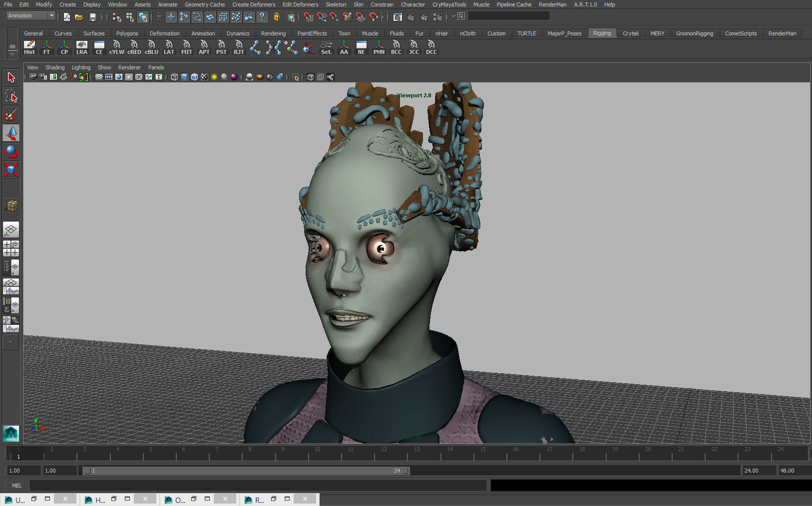Image resolution: width=812 pixels, height=506 pixels.
Task: Click the playback start 1.00 field
Action: pyautogui.click(x=59, y=471)
